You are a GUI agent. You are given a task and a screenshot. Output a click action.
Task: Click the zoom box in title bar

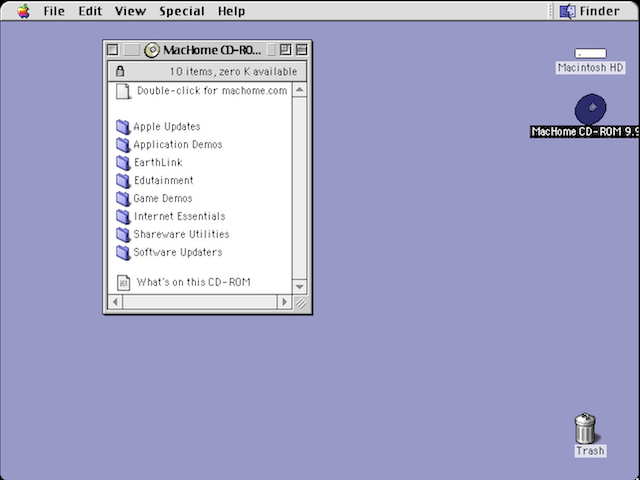tap(285, 50)
